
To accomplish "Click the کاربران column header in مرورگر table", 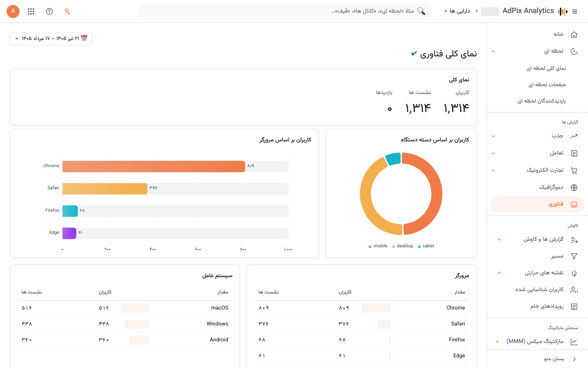I will pyautogui.click(x=345, y=292).
